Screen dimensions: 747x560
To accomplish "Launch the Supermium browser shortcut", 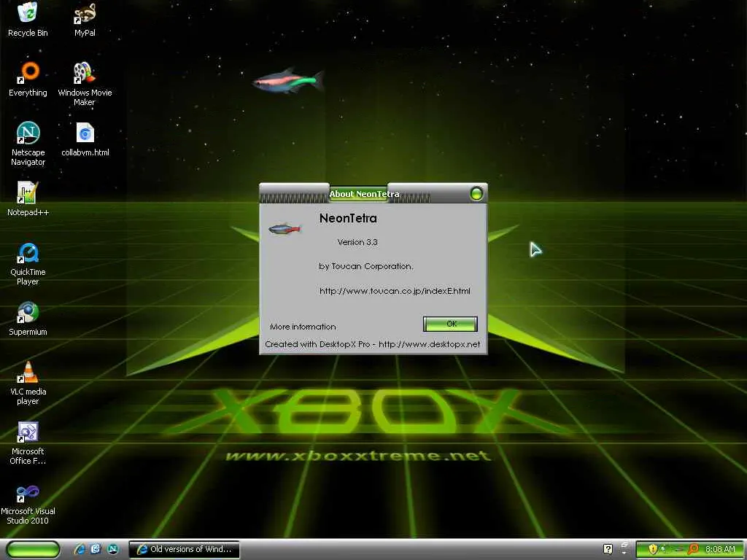I will coord(28,319).
